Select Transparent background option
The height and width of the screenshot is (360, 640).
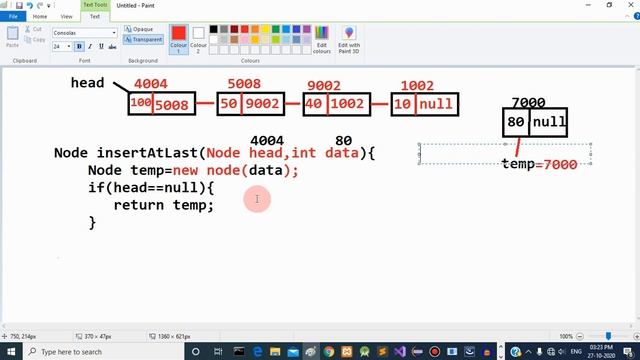(x=143, y=40)
